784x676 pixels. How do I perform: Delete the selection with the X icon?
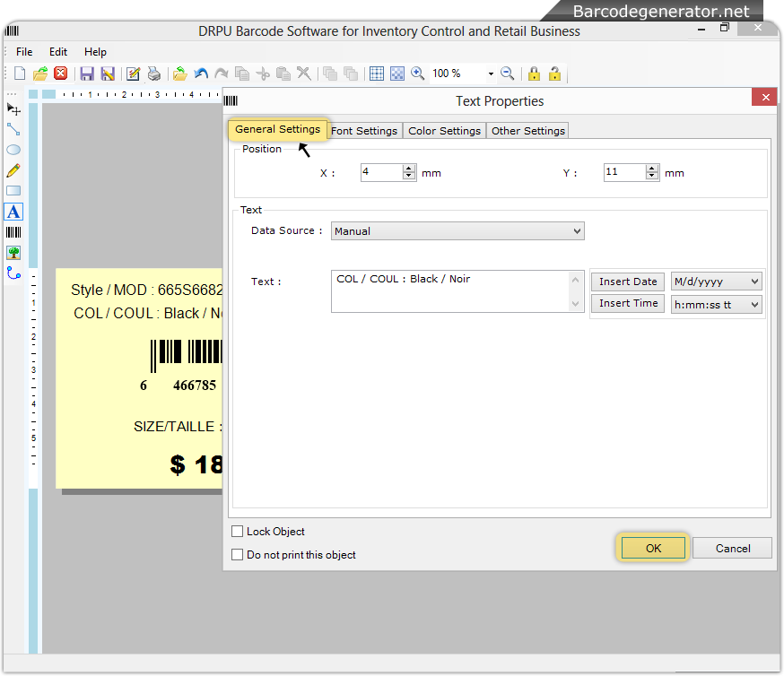click(x=303, y=74)
